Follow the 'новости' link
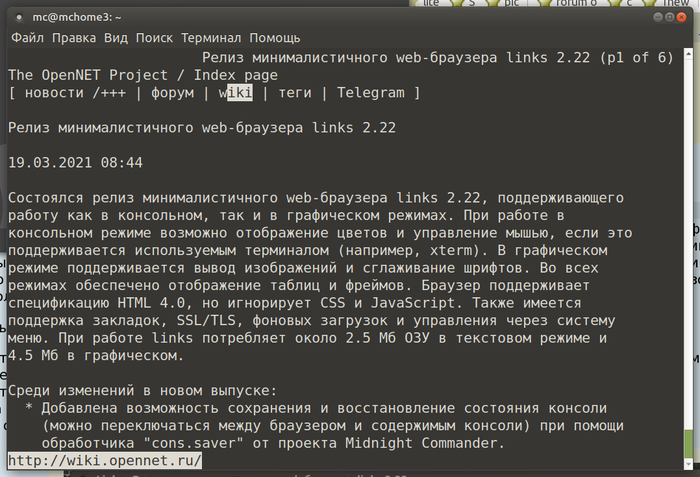This screenshot has height=477, width=700. 54,93
